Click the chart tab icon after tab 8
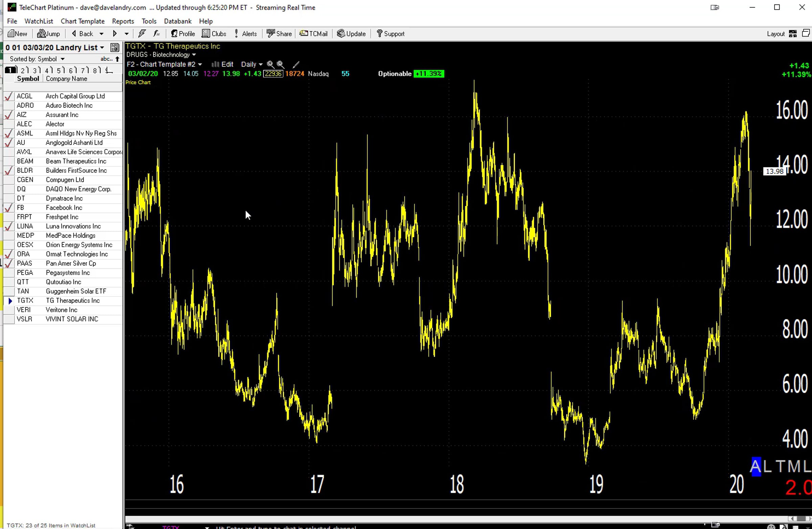The image size is (812, 529). coord(109,70)
